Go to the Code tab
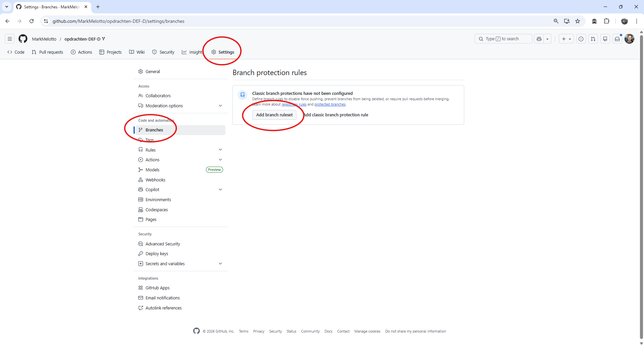The height and width of the screenshot is (346, 644). click(16, 52)
